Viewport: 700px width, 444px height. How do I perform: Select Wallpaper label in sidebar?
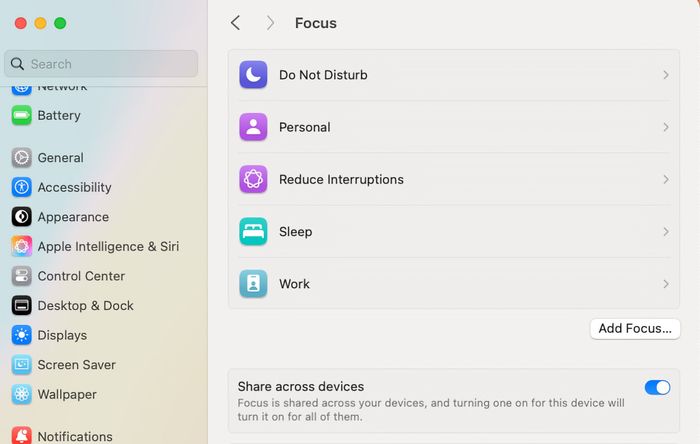(67, 394)
